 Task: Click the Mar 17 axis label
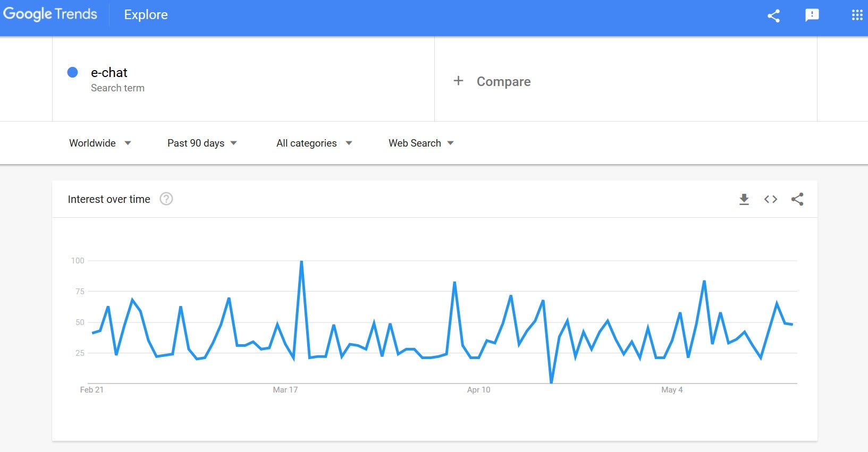tap(285, 390)
